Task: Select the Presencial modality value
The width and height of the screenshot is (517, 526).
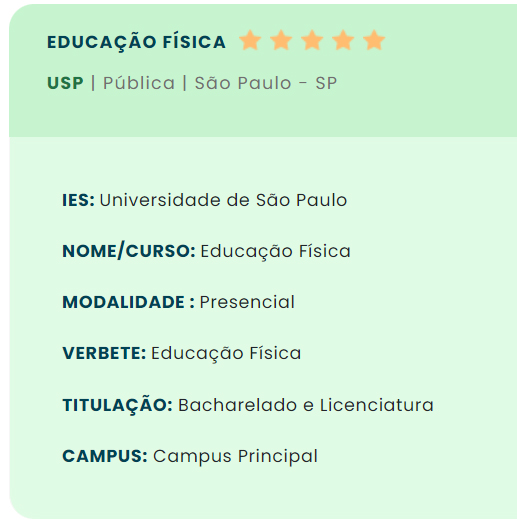Action: click(247, 302)
